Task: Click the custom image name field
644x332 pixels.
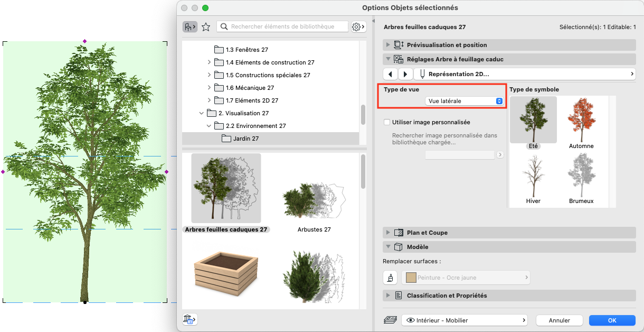Action: 460,155
